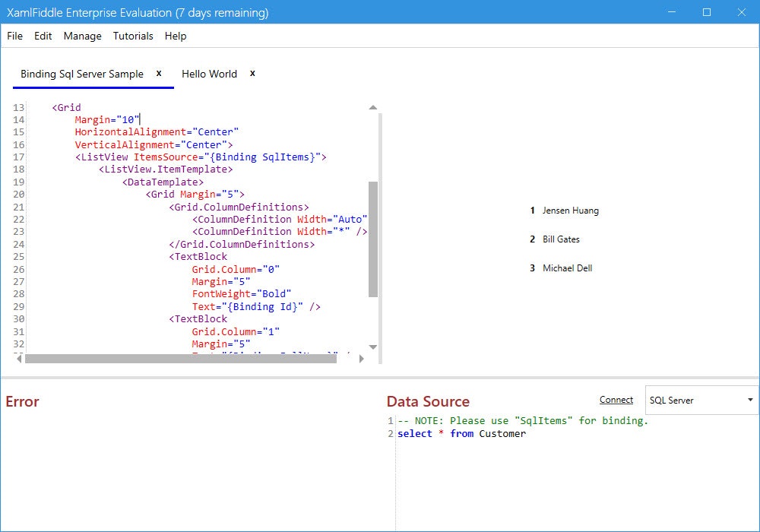Click the code editor scroll right arrow
Viewport: 760px width, 532px height.
[361, 359]
